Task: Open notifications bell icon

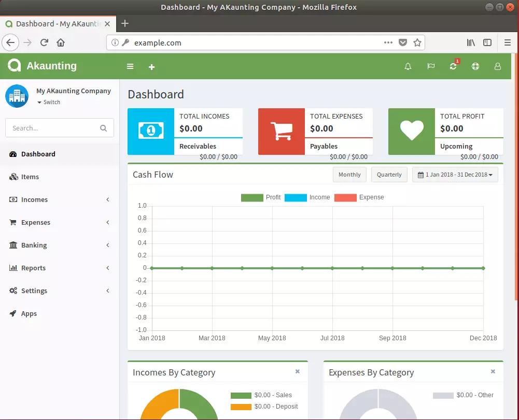Action: [408, 66]
